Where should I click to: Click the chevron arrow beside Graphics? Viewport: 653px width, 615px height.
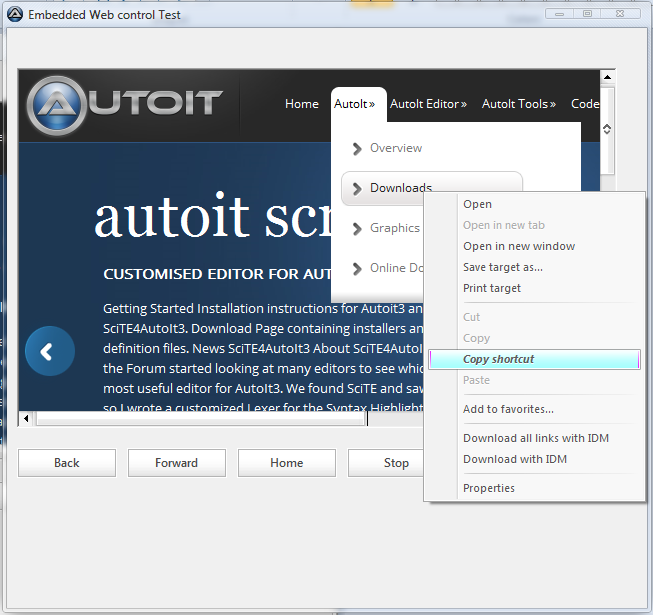357,229
